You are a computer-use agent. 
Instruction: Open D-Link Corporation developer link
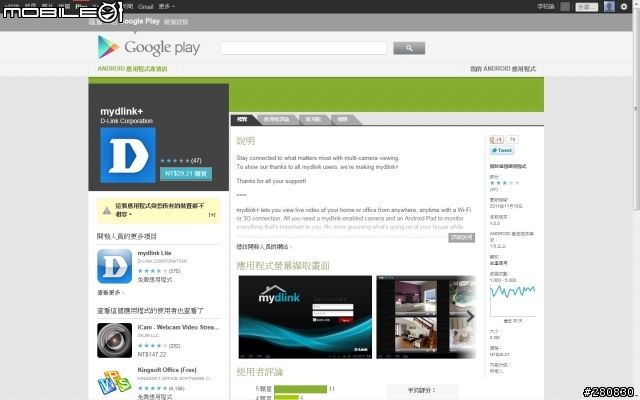click(127, 121)
